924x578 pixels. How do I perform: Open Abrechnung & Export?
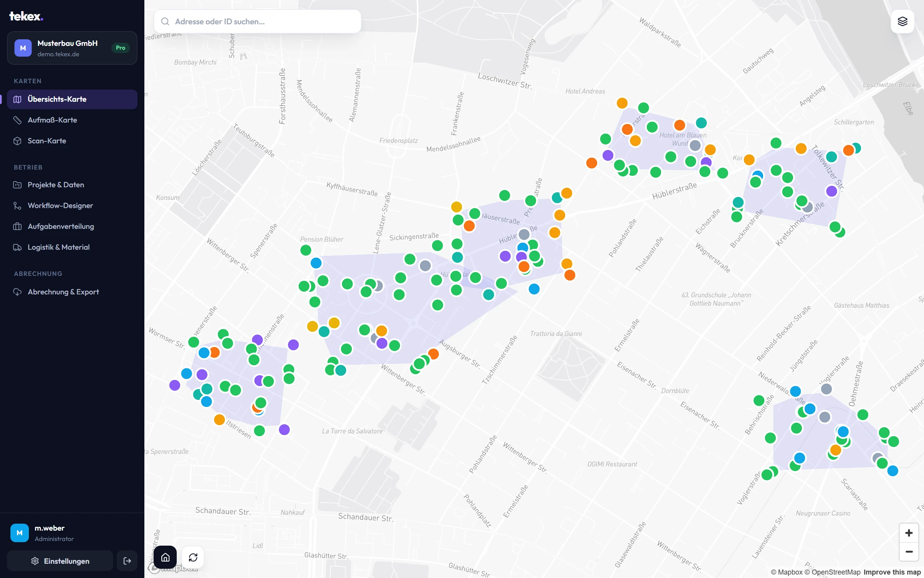point(72,292)
